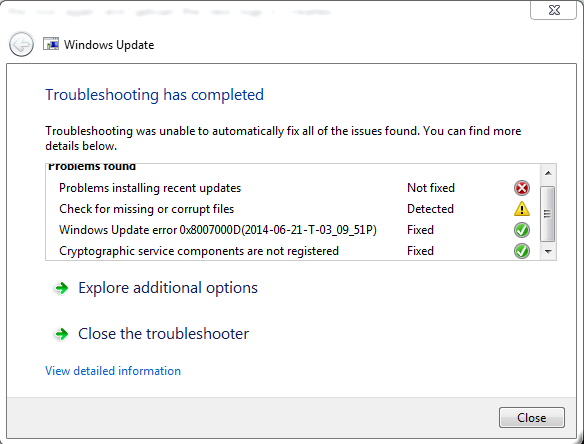Click the Close button at bottom
Image resolution: width=584 pixels, height=444 pixels.
tap(531, 418)
